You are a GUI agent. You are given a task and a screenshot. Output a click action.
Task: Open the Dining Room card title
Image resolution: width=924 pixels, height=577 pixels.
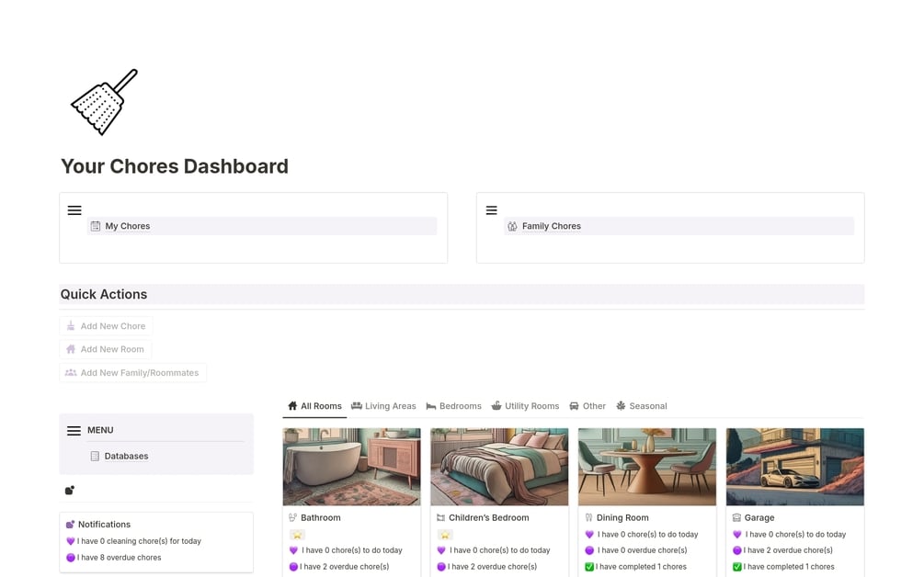622,517
